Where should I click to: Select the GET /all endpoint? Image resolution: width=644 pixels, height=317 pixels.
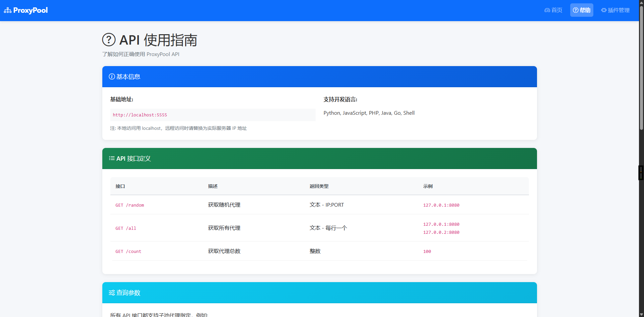(126, 228)
